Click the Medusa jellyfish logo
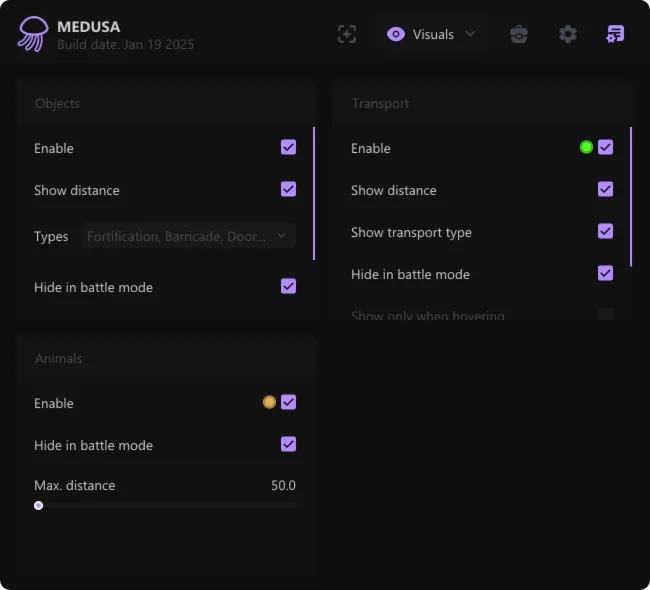The height and width of the screenshot is (590, 650). pyautogui.click(x=32, y=34)
